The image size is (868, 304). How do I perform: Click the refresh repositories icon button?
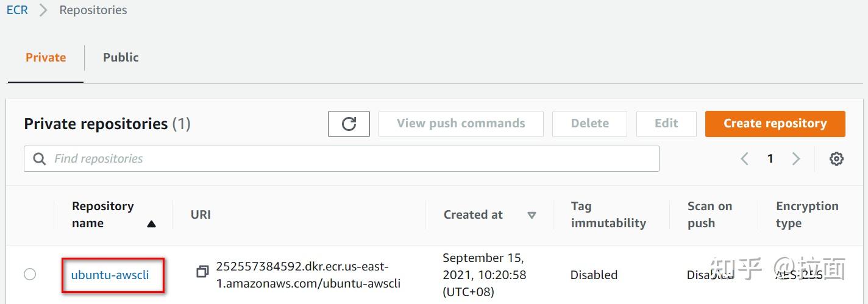[x=349, y=124]
